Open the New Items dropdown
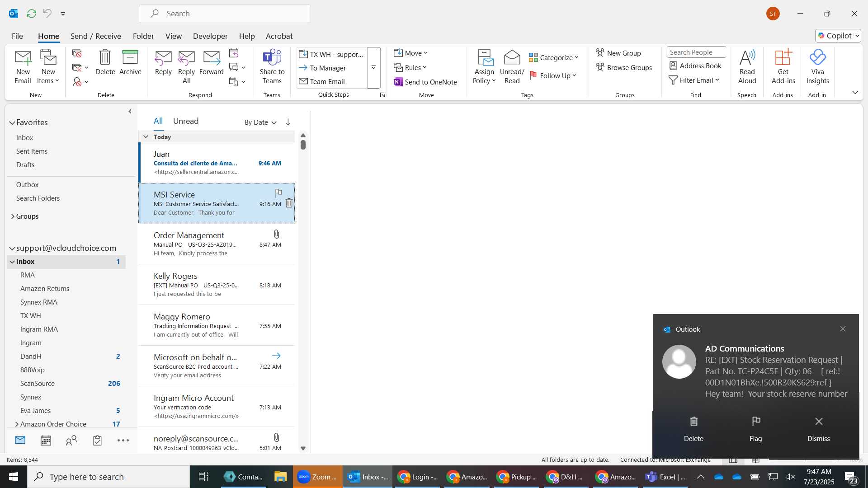This screenshot has height=488, width=868. [48, 67]
